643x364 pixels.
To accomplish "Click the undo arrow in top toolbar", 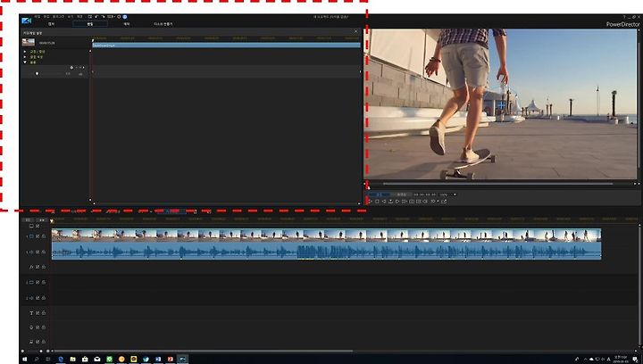I will tap(96, 17).
